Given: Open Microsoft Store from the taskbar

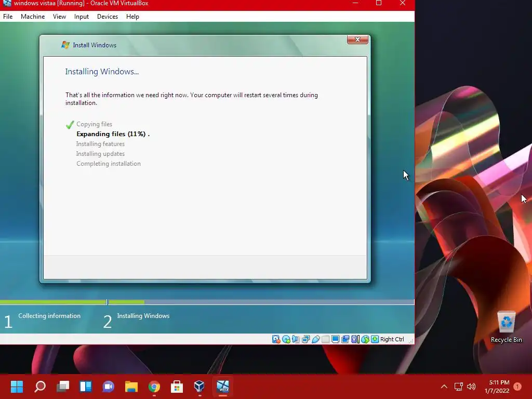Looking at the screenshot, I should 177,386.
